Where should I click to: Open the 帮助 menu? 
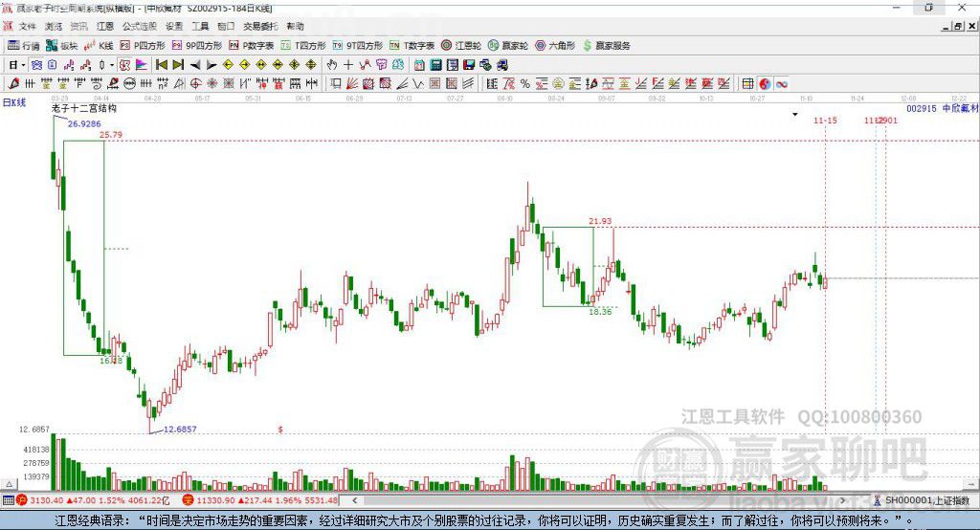coord(295,26)
